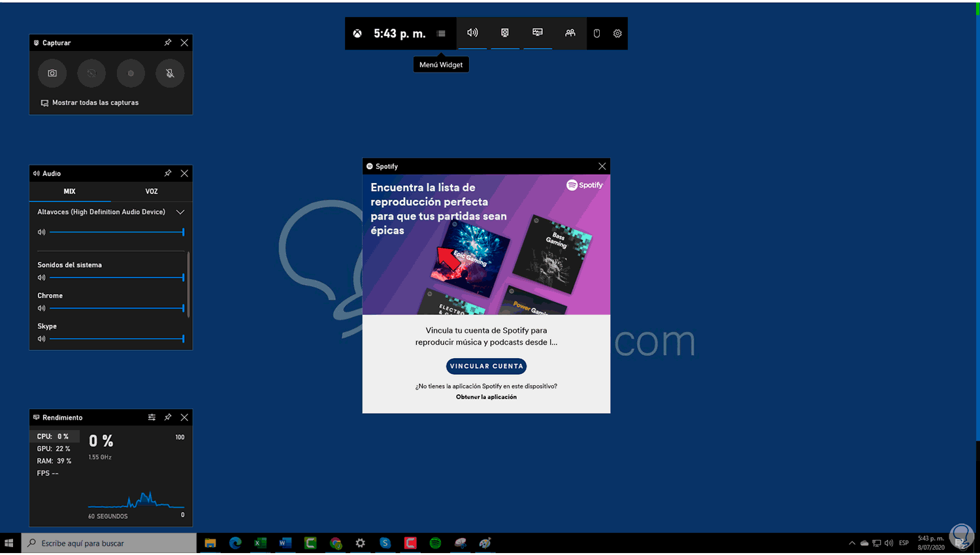980x555 pixels.
Task: Click the VINCULAR CUENTA button
Action: pos(487,366)
